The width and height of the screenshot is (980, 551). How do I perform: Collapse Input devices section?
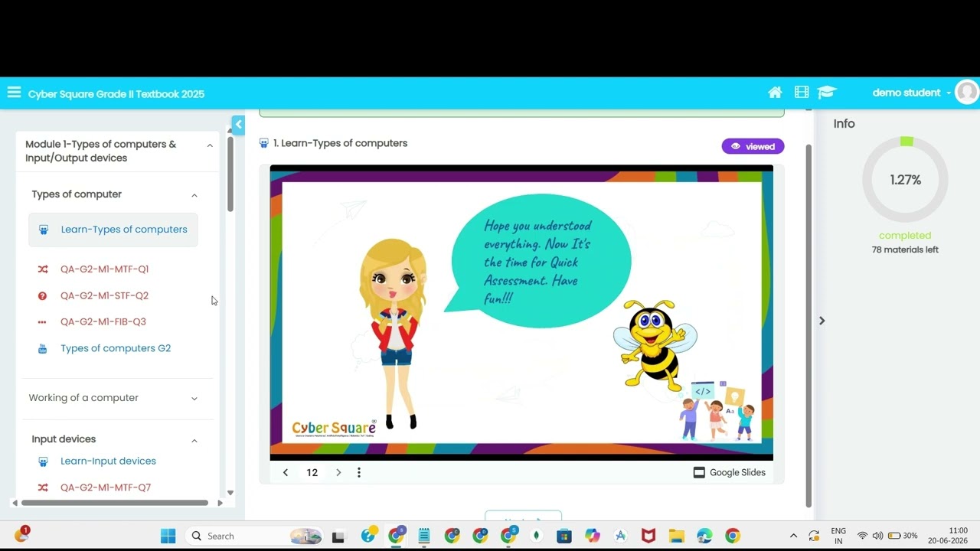[x=194, y=440]
